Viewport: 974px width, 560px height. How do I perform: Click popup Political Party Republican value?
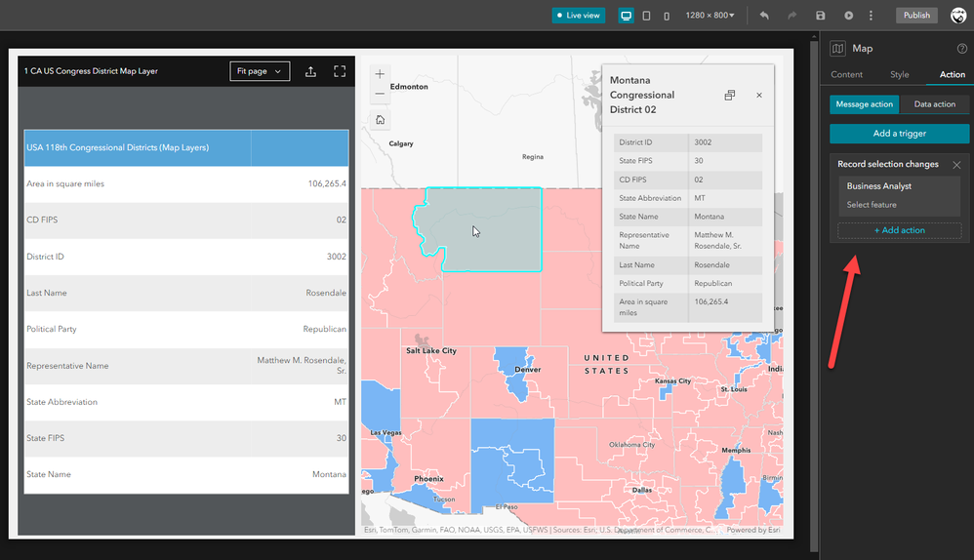click(713, 283)
